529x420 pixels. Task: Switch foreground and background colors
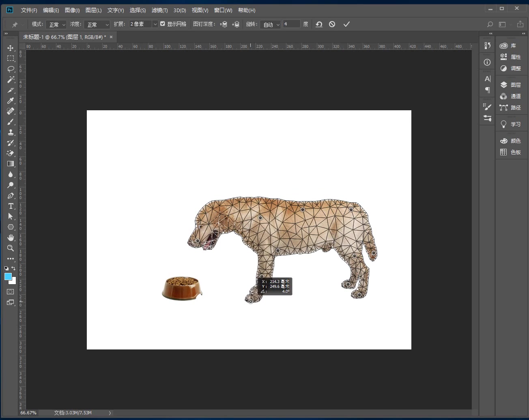(13, 268)
